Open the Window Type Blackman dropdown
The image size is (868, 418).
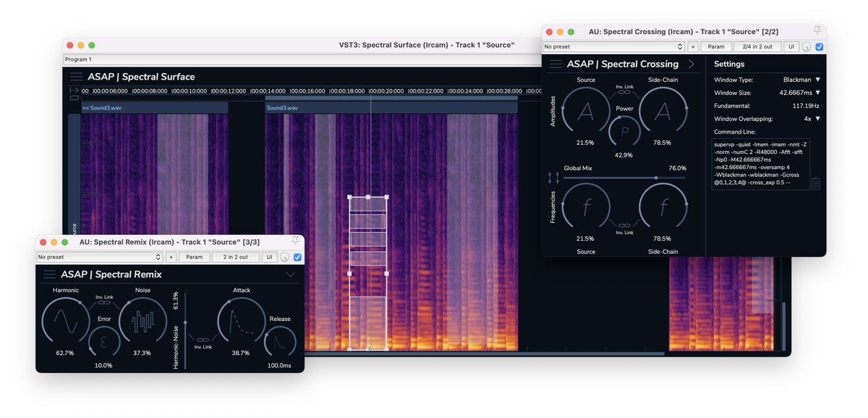click(801, 80)
